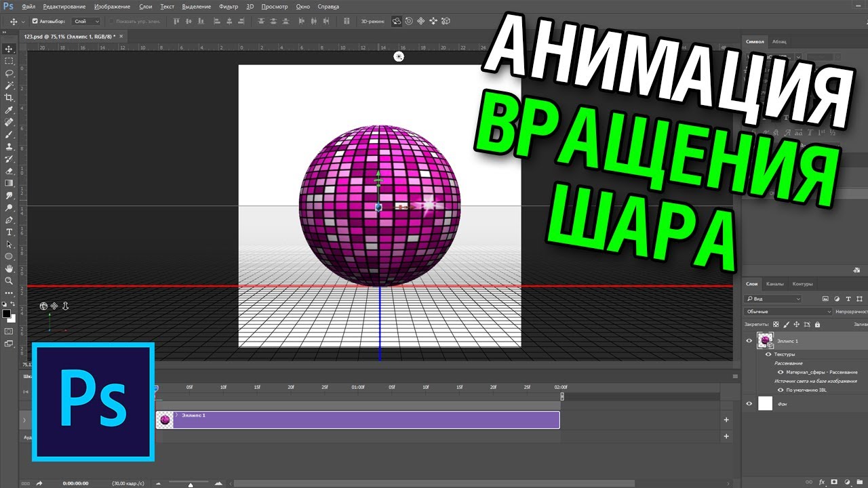This screenshot has height=488, width=868.
Task: Toggle visibility of Материал_сферы - Рассеивание
Action: tap(781, 371)
